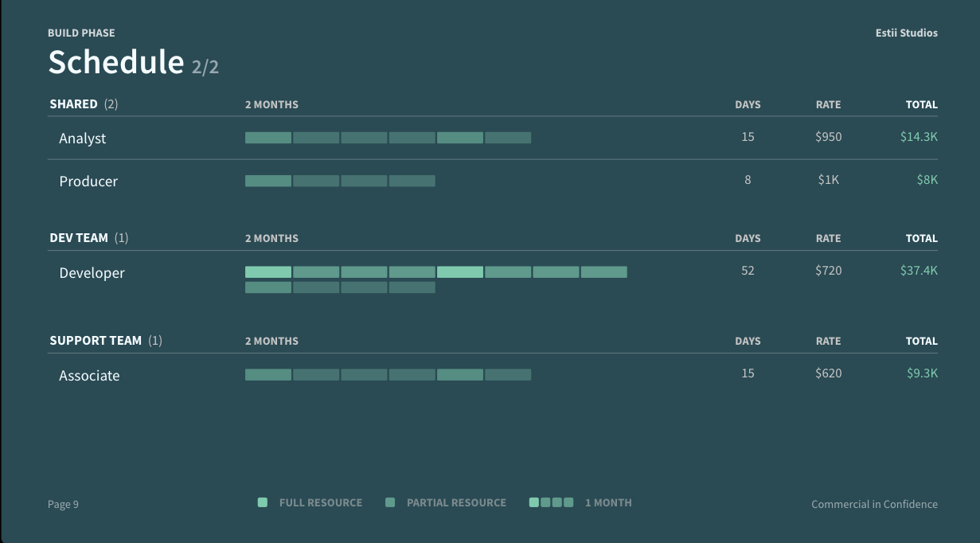The width and height of the screenshot is (980, 543).
Task: Click the first bright Developer timeline block
Action: pyautogui.click(x=268, y=272)
